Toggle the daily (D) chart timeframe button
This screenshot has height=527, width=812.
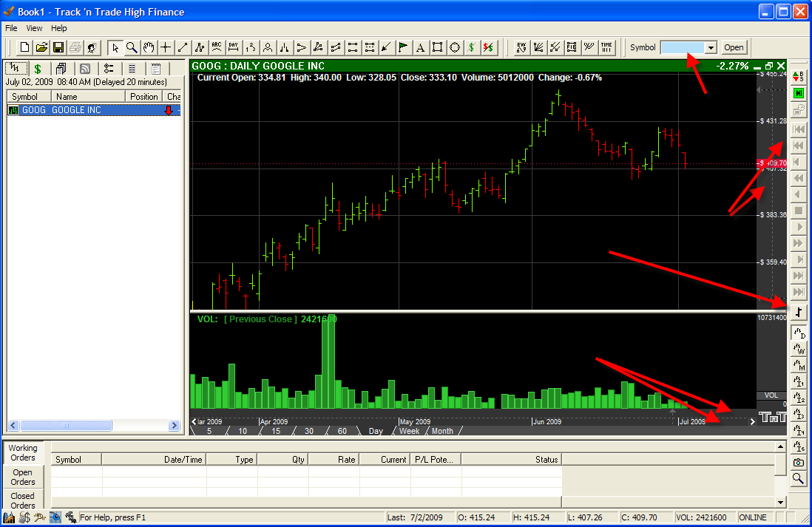(x=799, y=333)
